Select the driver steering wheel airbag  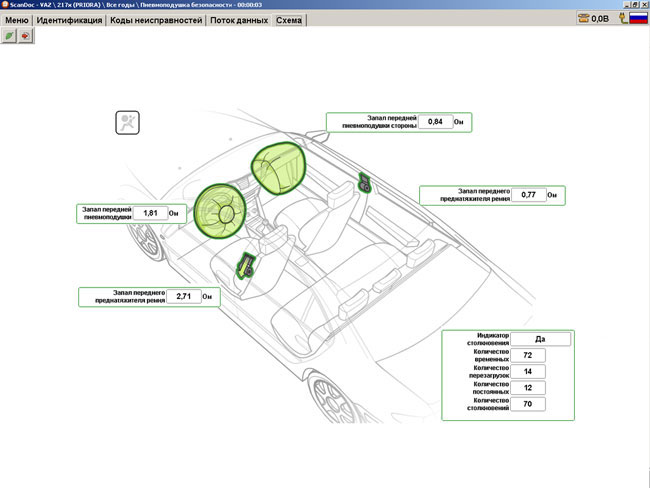pyautogui.click(x=220, y=208)
